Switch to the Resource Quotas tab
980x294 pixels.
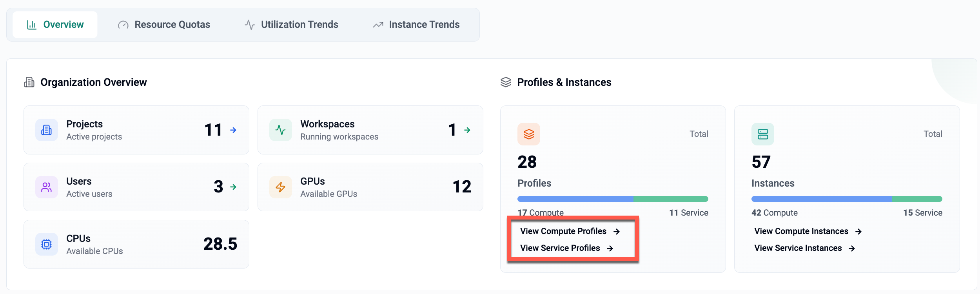coord(164,25)
